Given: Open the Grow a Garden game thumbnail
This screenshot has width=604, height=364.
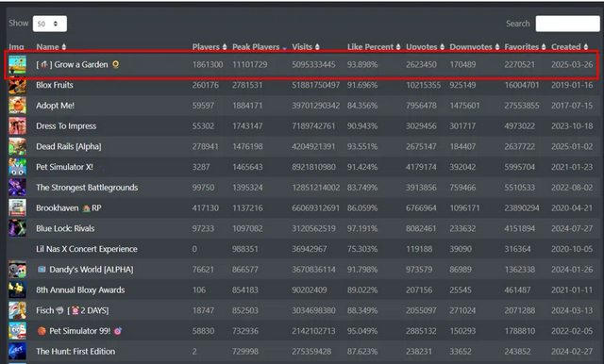Looking at the screenshot, I should pyautogui.click(x=17, y=65).
